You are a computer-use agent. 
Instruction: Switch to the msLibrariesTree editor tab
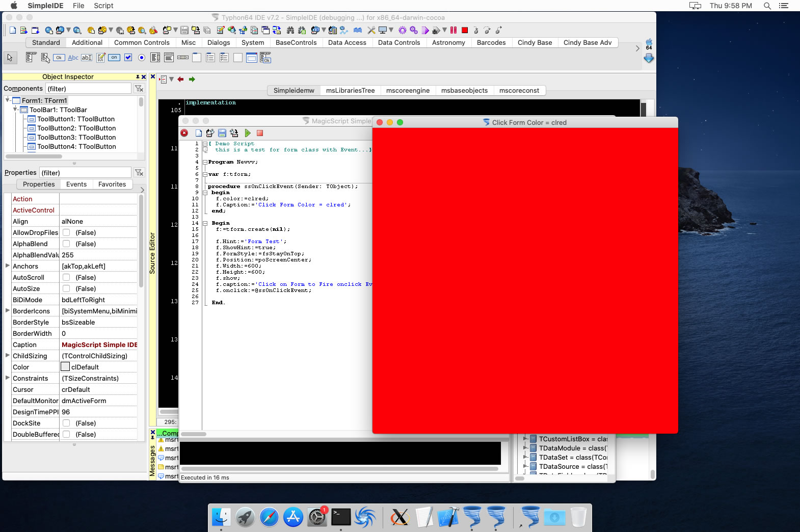[350, 91]
